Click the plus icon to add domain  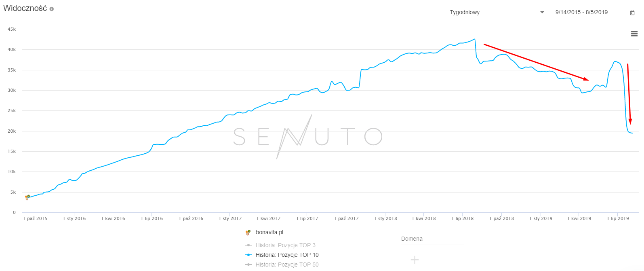[415, 260]
